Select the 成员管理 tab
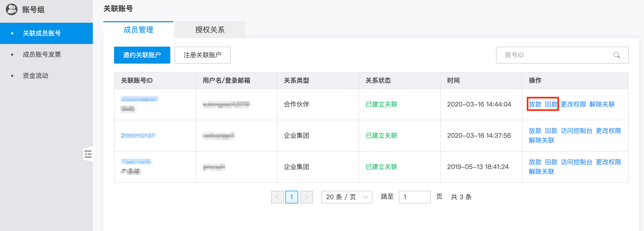Image resolution: width=644 pixels, height=231 pixels. pyautogui.click(x=138, y=30)
